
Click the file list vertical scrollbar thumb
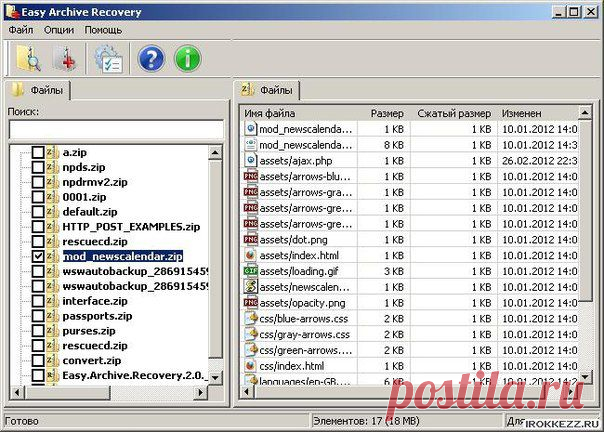pyautogui.click(x=585, y=210)
